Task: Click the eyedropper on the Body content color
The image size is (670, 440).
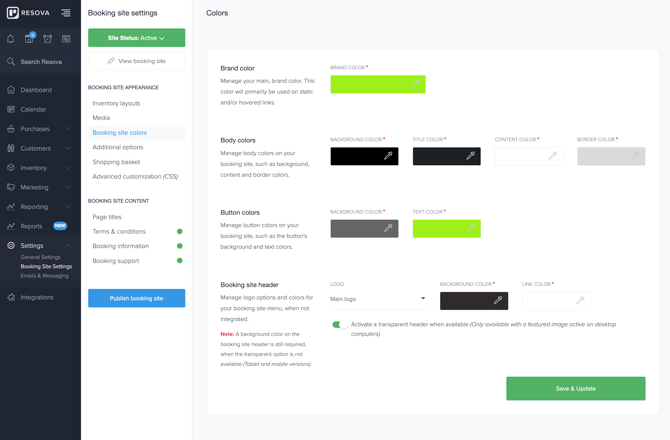Action: click(553, 156)
